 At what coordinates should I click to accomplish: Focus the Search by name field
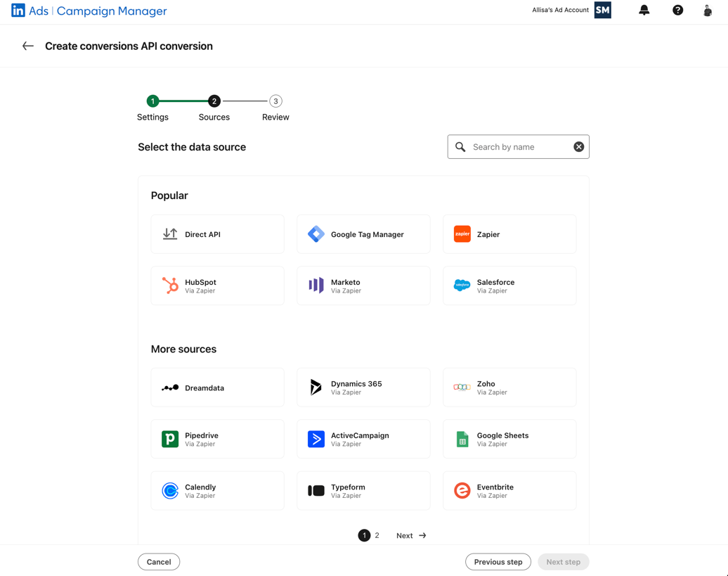click(x=518, y=147)
